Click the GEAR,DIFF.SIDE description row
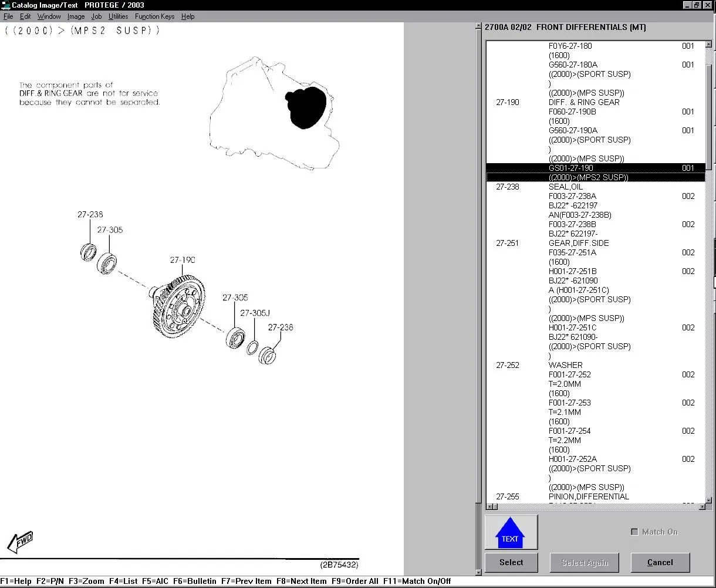716x588 pixels. tap(579, 243)
